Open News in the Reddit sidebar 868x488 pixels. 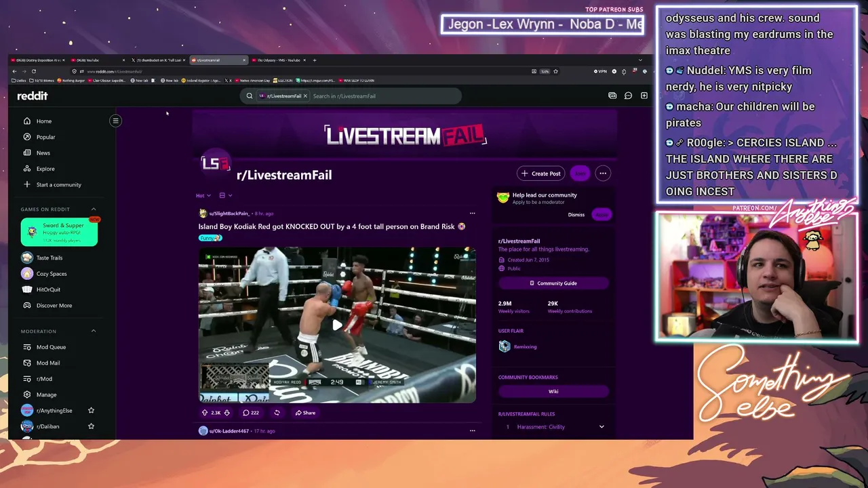(43, 153)
